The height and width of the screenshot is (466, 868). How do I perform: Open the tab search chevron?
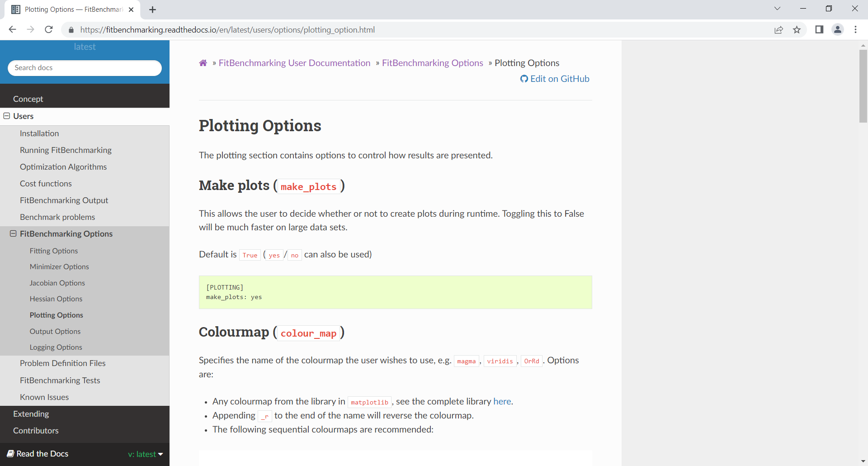pyautogui.click(x=777, y=9)
